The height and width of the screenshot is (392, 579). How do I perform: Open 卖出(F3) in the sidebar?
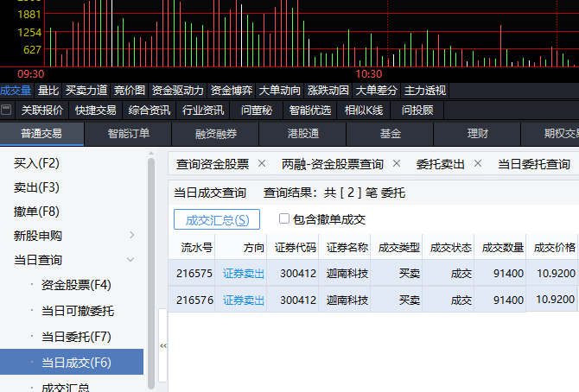pos(36,187)
